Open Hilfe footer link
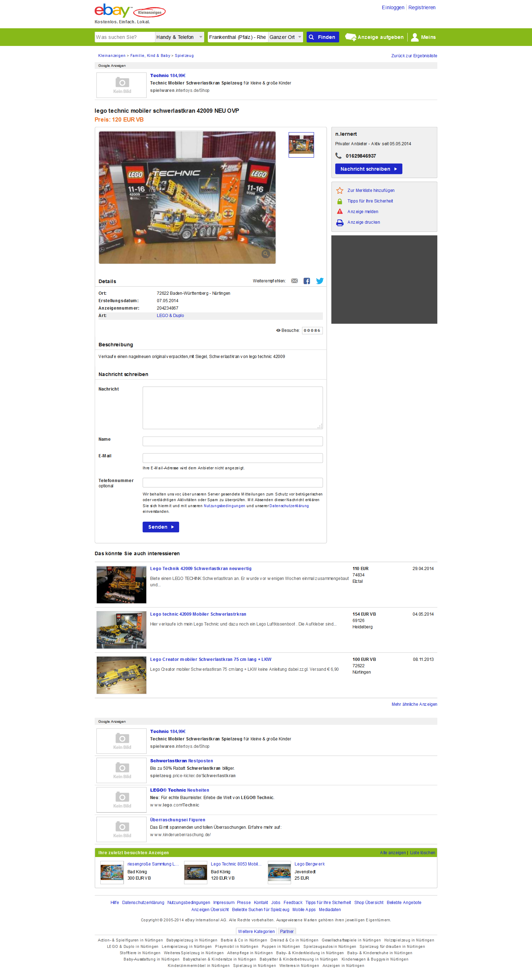 pos(114,902)
